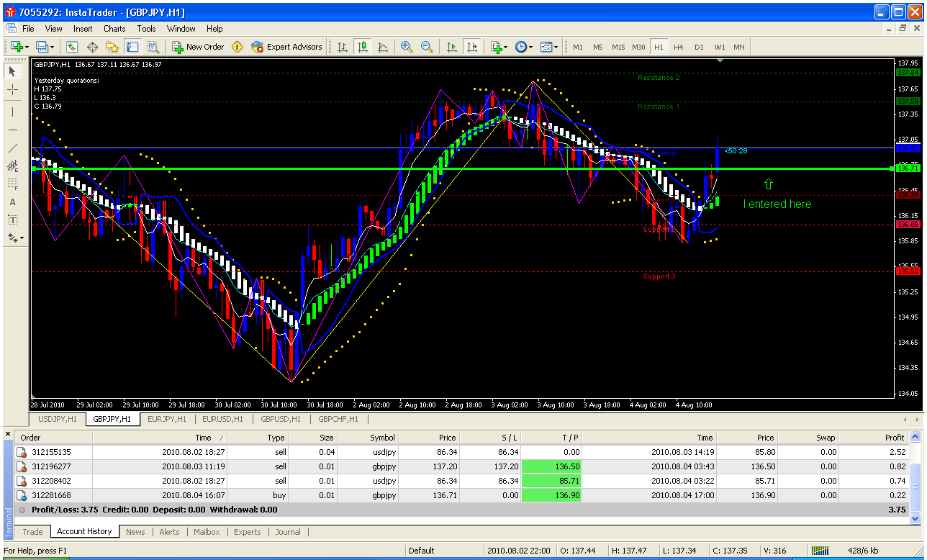The width and height of the screenshot is (927, 560).
Task: Select the Fibonacci retracement tool
Action: (12, 184)
